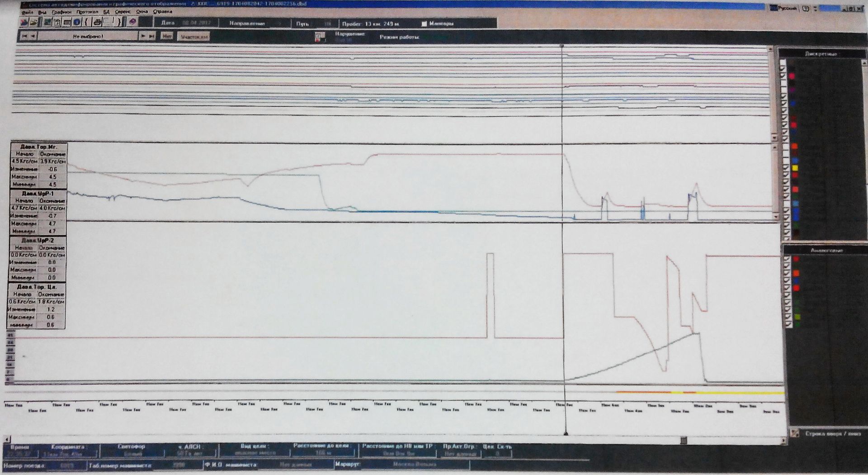
Task: Toggle the Маневры checkbox
Action: tap(424, 24)
